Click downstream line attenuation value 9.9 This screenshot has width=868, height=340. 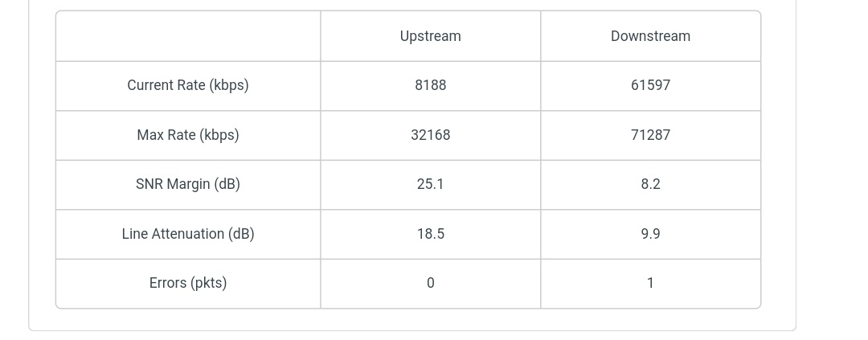(x=650, y=234)
